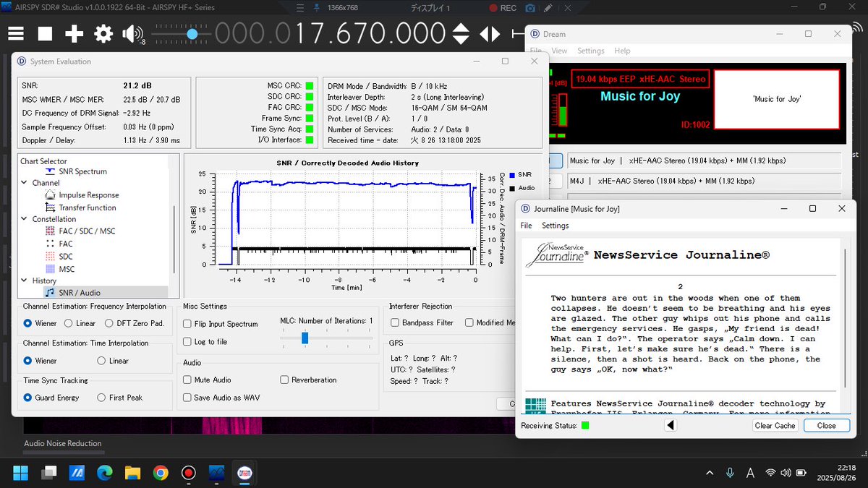Screen dimensions: 868x488
Task: Open the SDR# hamburger main menu
Action: tap(16, 33)
